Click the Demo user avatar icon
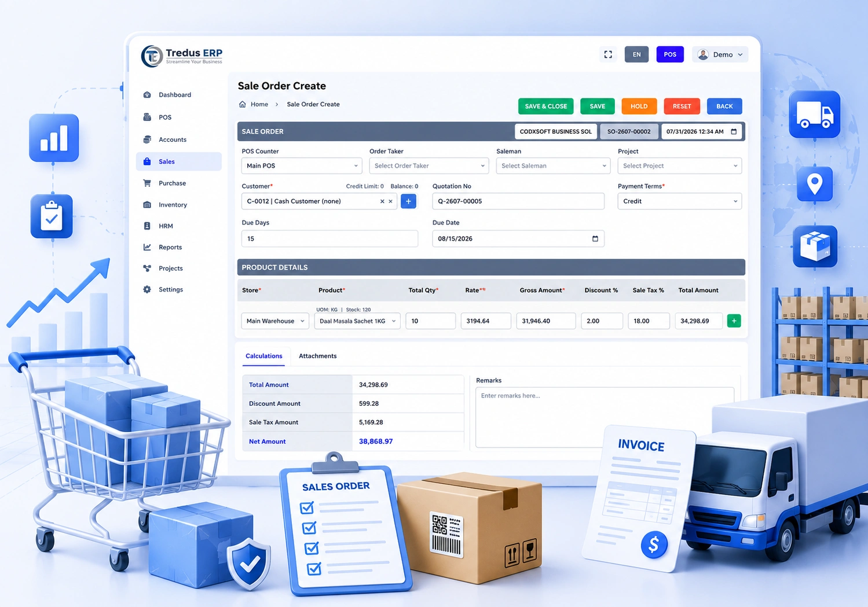This screenshot has height=607, width=868. point(703,54)
